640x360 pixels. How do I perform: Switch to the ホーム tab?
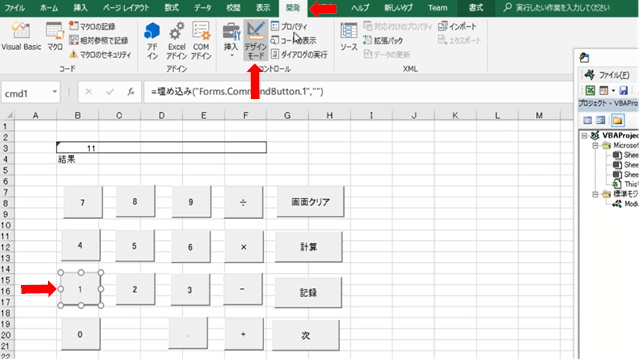(x=49, y=8)
